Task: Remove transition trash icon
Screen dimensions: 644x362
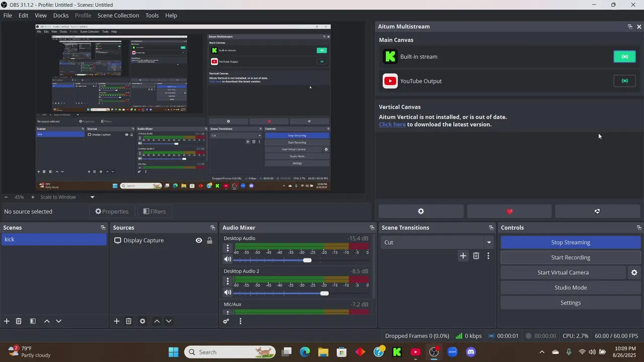Action: 476,256
